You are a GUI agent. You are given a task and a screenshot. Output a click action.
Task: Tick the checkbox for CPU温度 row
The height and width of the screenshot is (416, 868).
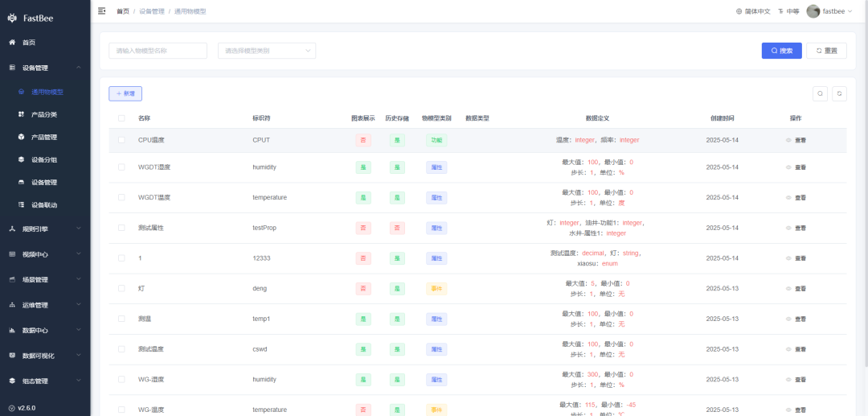[x=121, y=140]
